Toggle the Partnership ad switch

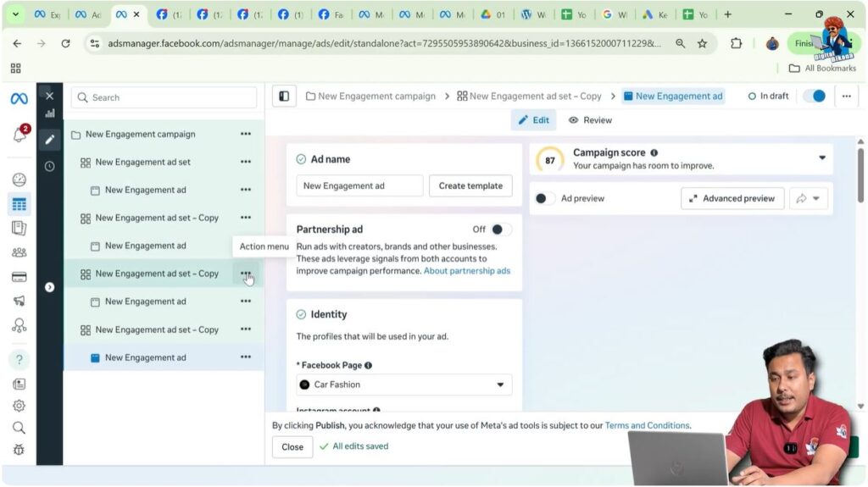pos(500,230)
